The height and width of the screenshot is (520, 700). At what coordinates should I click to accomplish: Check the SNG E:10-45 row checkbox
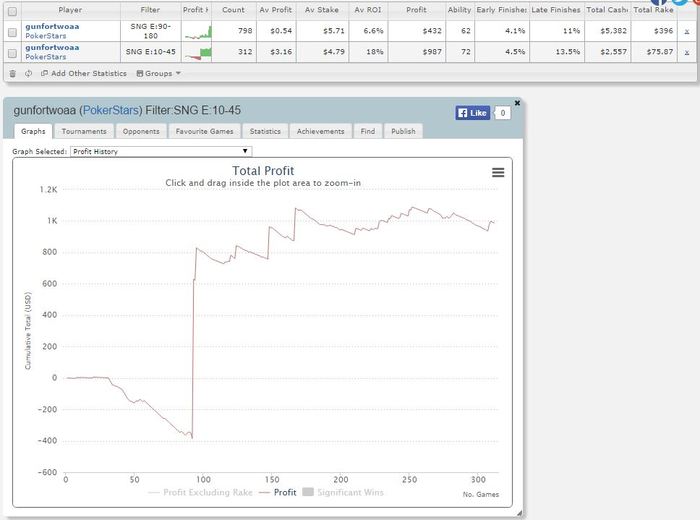click(12, 53)
